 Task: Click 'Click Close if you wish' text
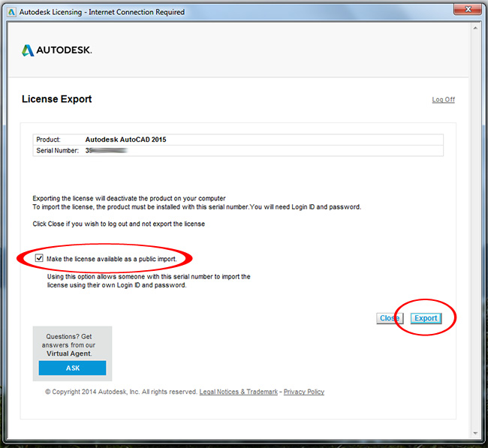click(x=119, y=224)
